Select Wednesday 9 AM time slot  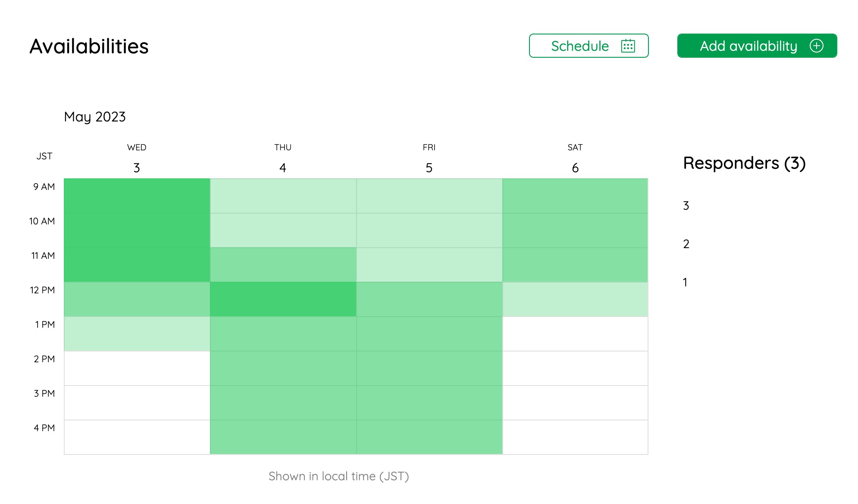tap(137, 196)
